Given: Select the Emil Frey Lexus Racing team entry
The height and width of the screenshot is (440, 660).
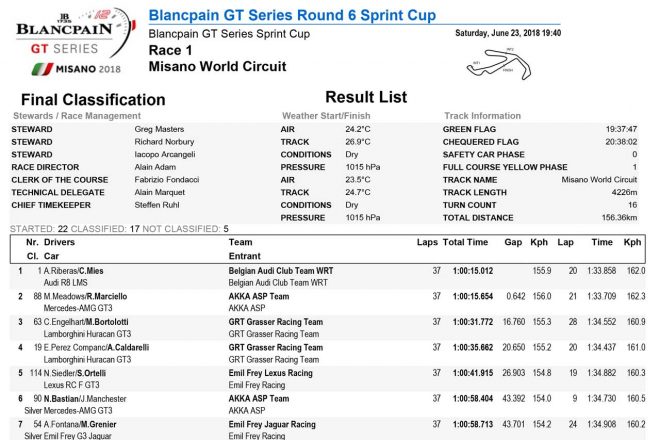Looking at the screenshot, I should (x=271, y=373).
